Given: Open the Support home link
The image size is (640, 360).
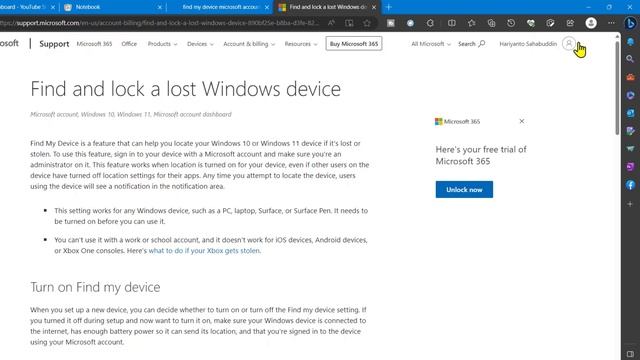Looking at the screenshot, I should pos(54,44).
